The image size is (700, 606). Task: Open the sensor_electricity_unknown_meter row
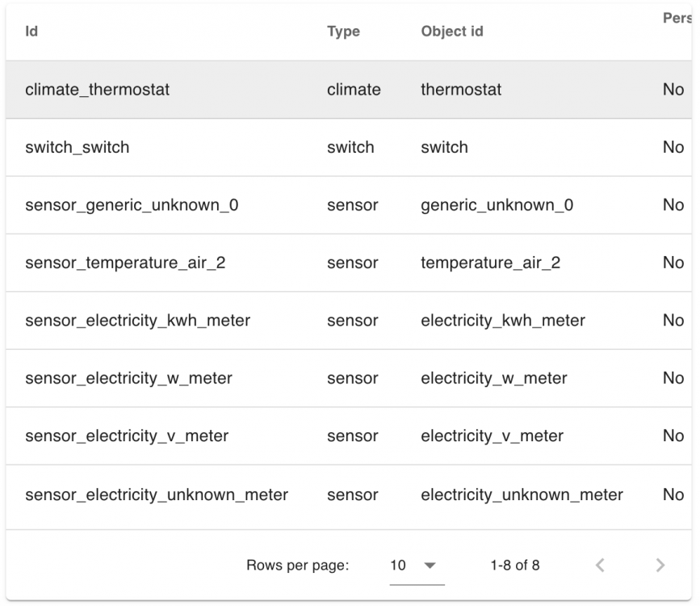157,494
